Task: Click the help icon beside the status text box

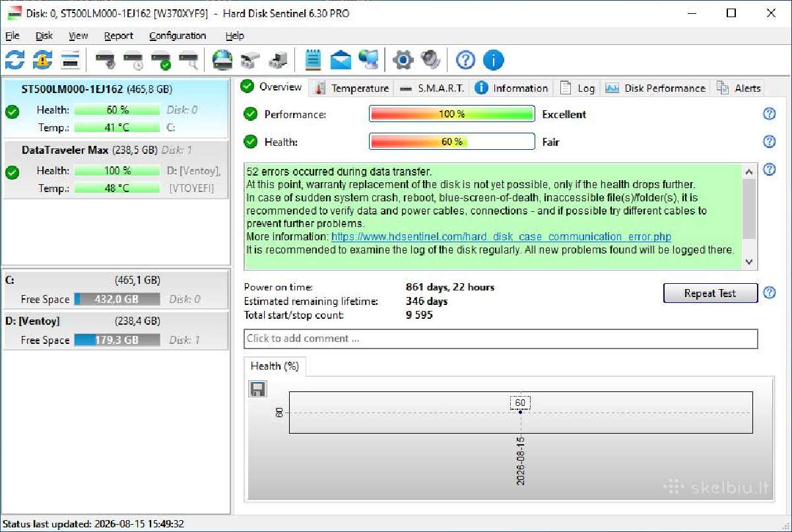Action: pyautogui.click(x=769, y=170)
